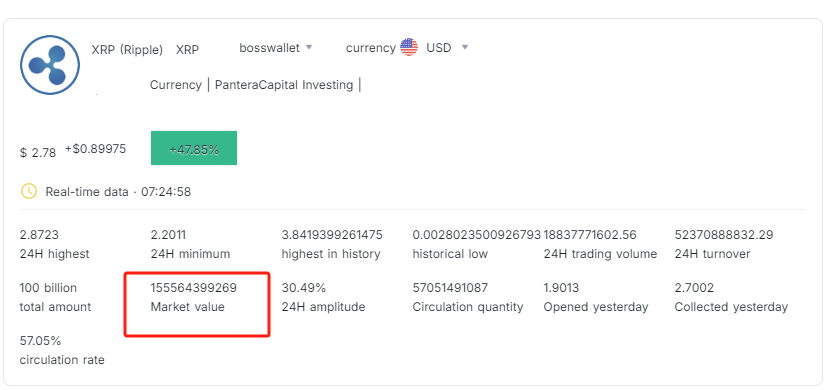Image resolution: width=830 pixels, height=390 pixels.
Task: Click the 24H minimum value 2.2011
Action: 168,234
